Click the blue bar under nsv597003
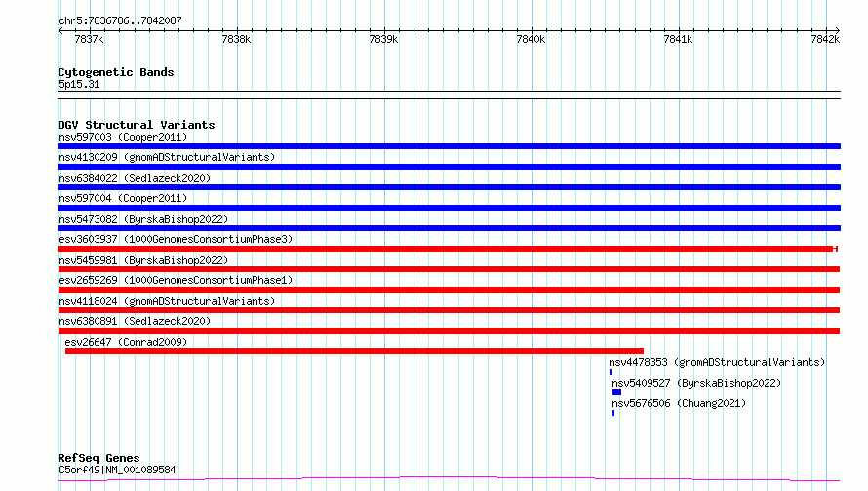 (x=449, y=146)
